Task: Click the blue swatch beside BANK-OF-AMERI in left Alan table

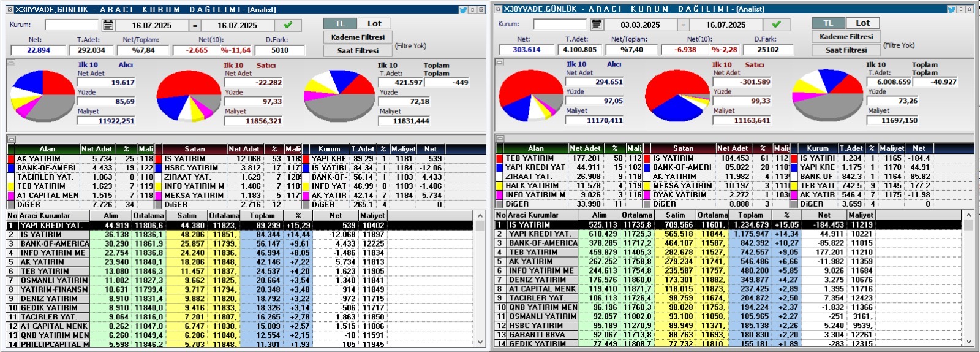Action: tap(11, 168)
